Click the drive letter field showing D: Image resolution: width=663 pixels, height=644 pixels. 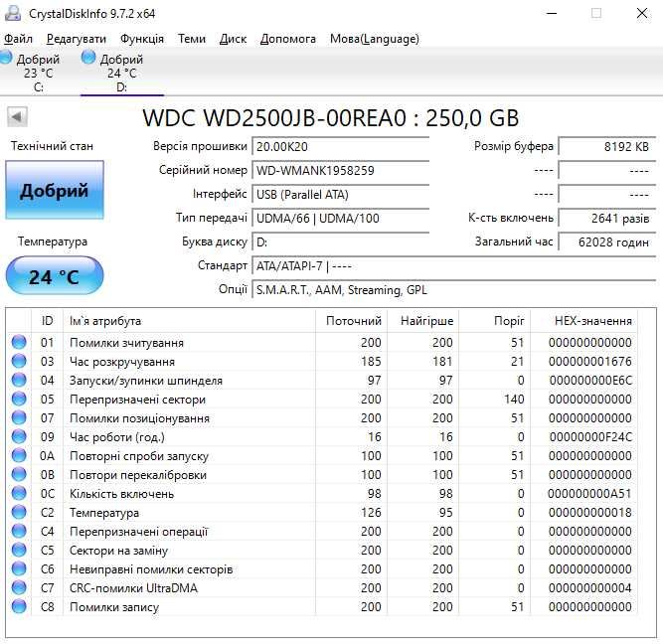340,241
